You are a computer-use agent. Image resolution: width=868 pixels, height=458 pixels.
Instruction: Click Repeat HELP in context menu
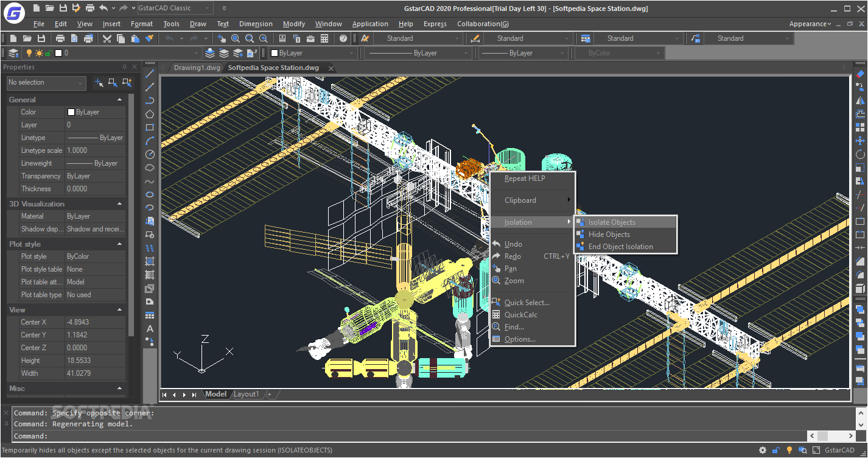pos(532,178)
